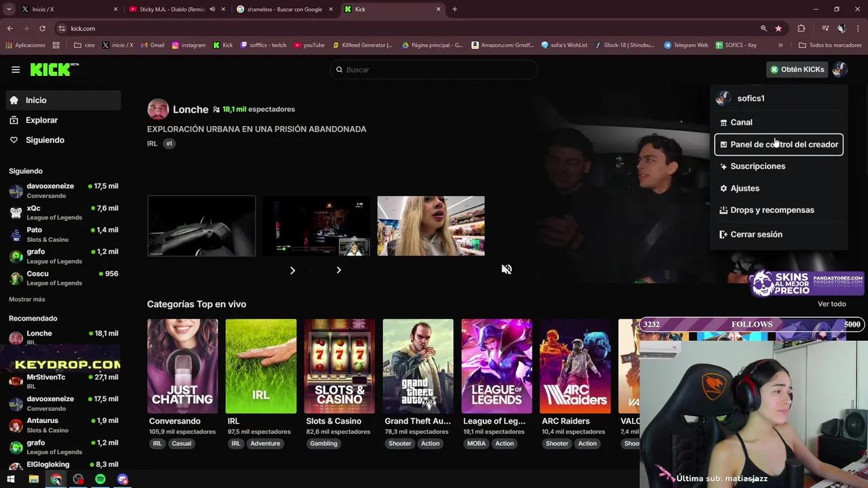Go to the next featured stream arrow
Screen dimensions: 868x488
(x=338, y=270)
